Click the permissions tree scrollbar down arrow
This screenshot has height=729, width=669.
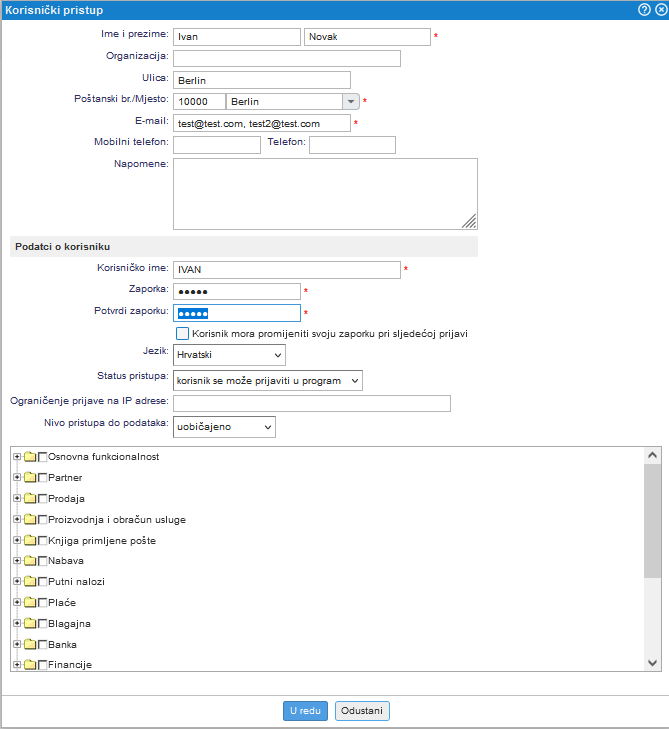(652, 663)
